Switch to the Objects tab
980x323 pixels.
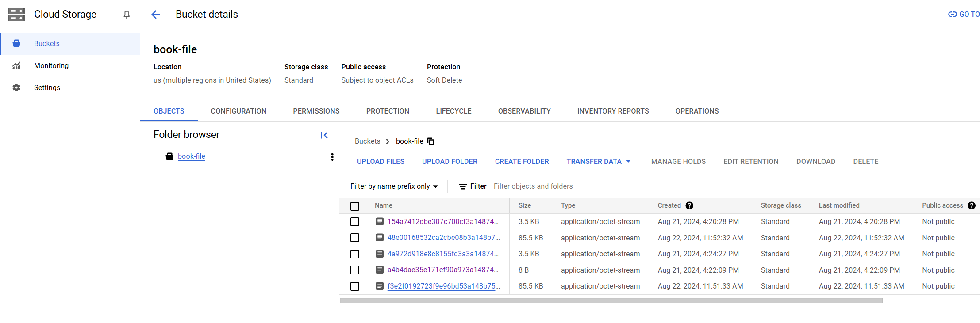(169, 111)
